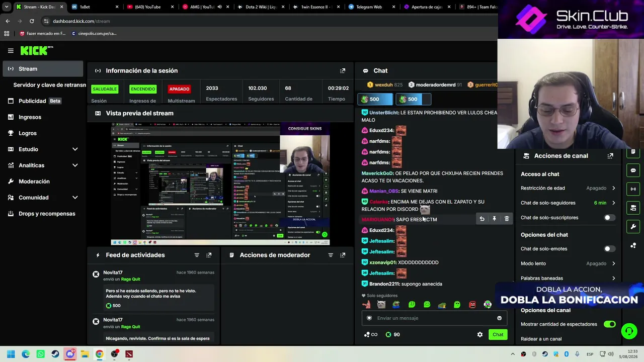The width and height of the screenshot is (644, 362).
Task: Toggle Chat de solo-suscriptores switch
Action: [609, 218]
